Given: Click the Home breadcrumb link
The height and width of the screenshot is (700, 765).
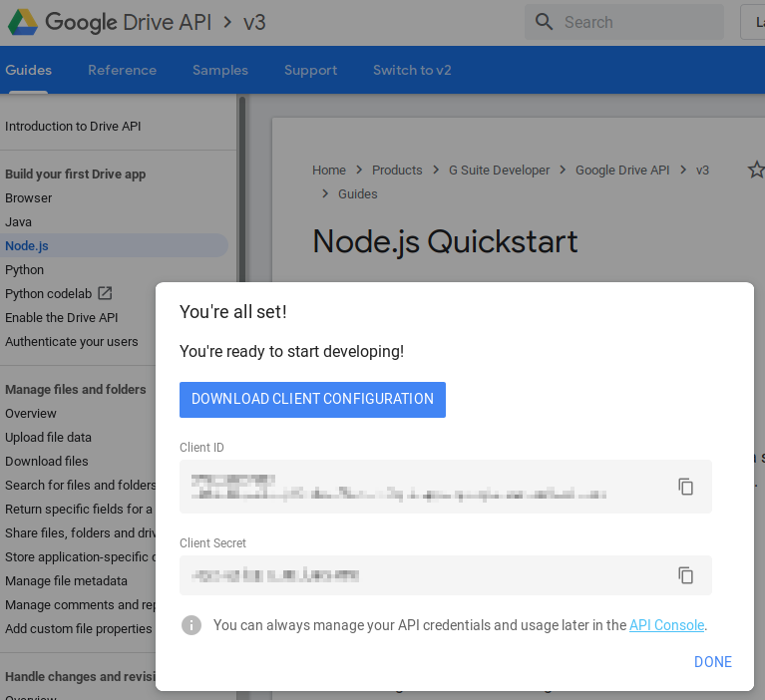Looking at the screenshot, I should (329, 170).
